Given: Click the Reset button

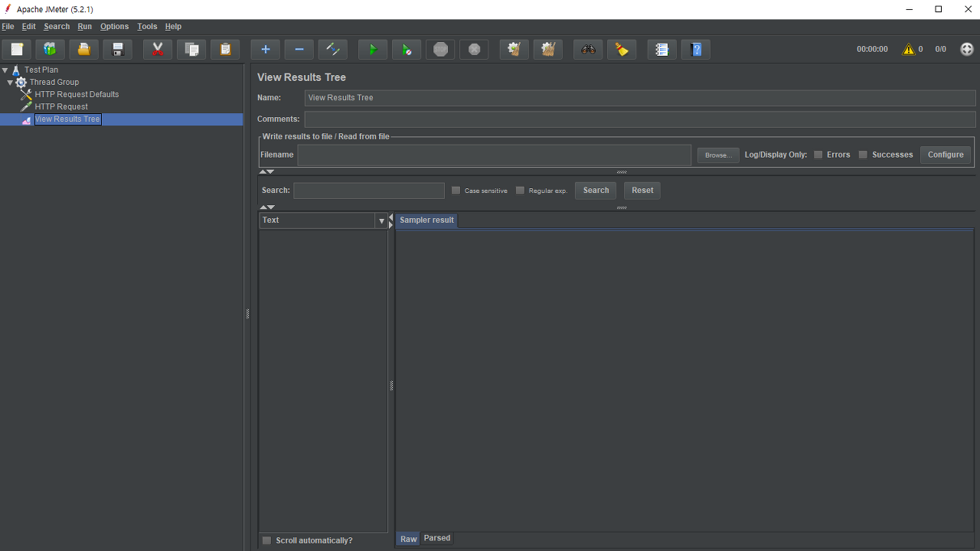Looking at the screenshot, I should pyautogui.click(x=642, y=191).
